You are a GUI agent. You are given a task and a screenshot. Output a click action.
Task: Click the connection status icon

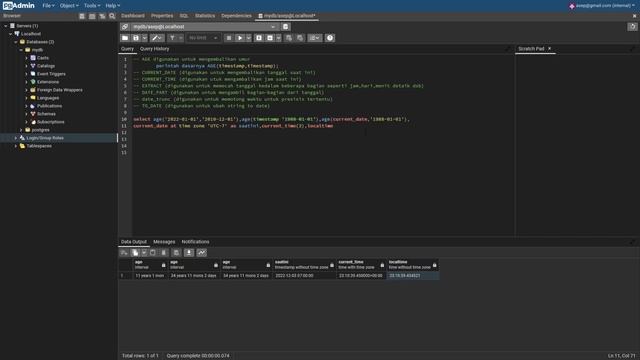pos(125,27)
